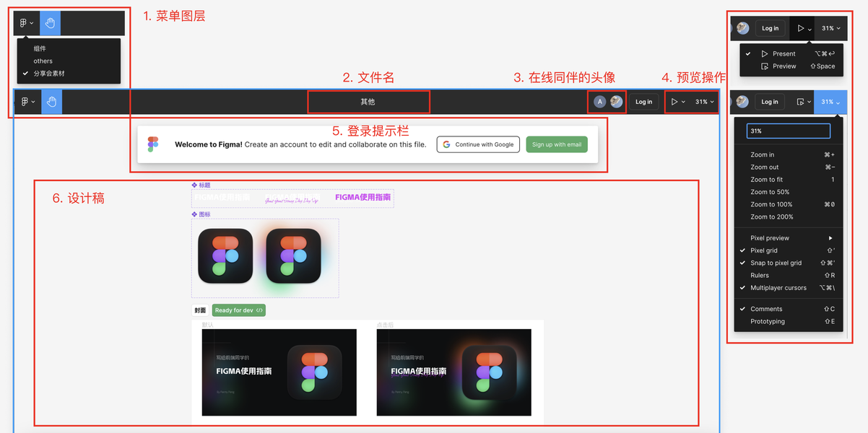Toggle Pixel grid off
Screen dimensions: 868x433
pos(789,250)
